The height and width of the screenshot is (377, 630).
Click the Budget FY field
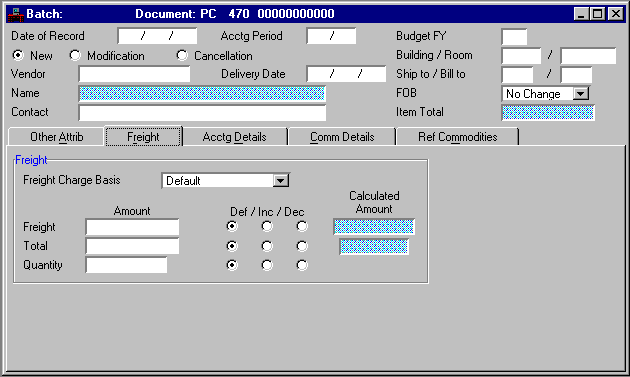[514, 37]
